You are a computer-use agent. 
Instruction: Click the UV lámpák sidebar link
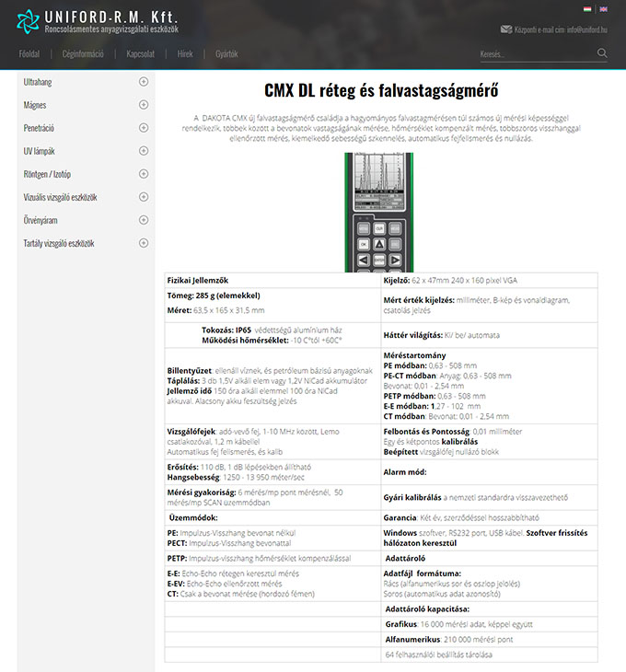[39, 151]
